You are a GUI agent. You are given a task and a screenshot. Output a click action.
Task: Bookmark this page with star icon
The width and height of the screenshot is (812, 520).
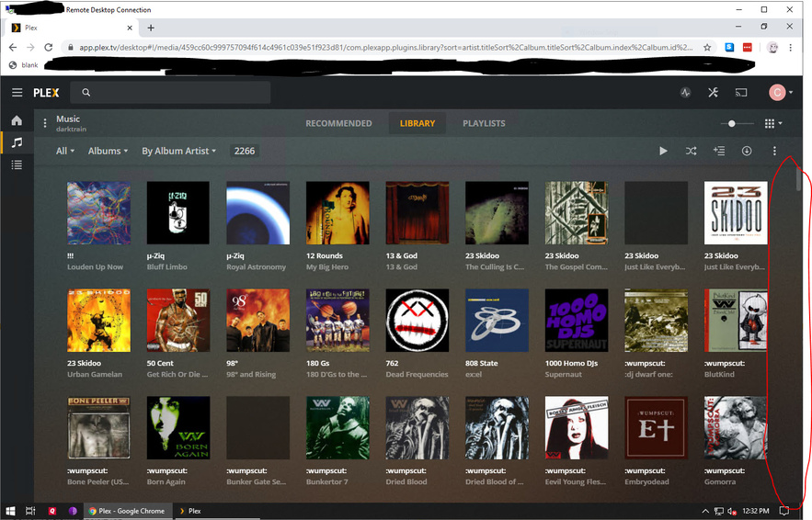coord(707,47)
